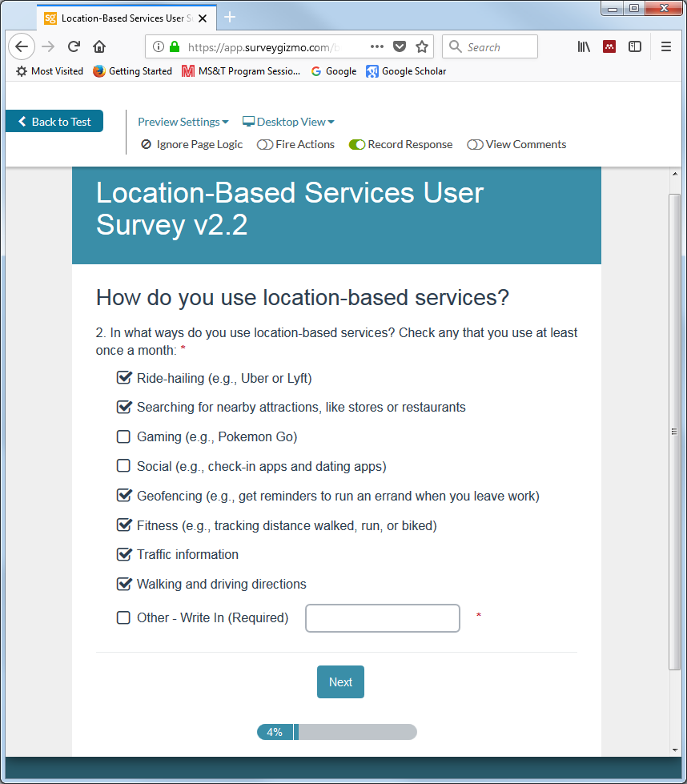The width and height of the screenshot is (687, 784).
Task: Expand Desktop View dropdown
Action: [288, 122]
